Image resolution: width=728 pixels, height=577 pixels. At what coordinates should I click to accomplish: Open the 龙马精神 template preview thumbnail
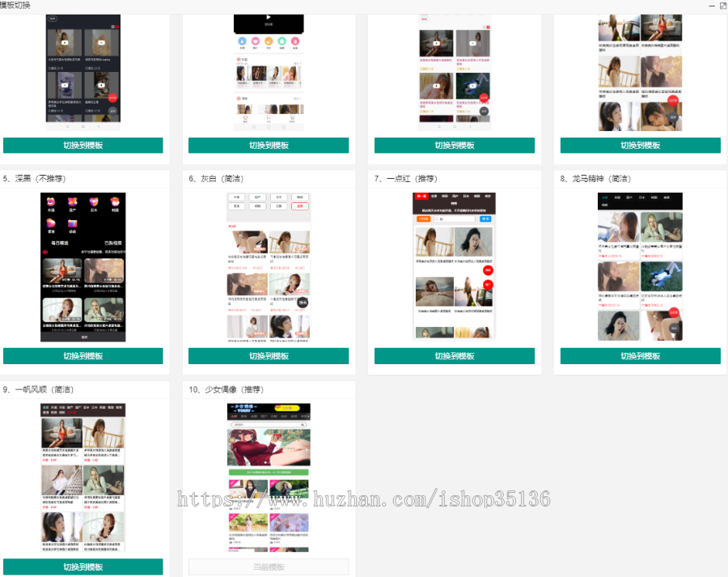[x=641, y=267]
